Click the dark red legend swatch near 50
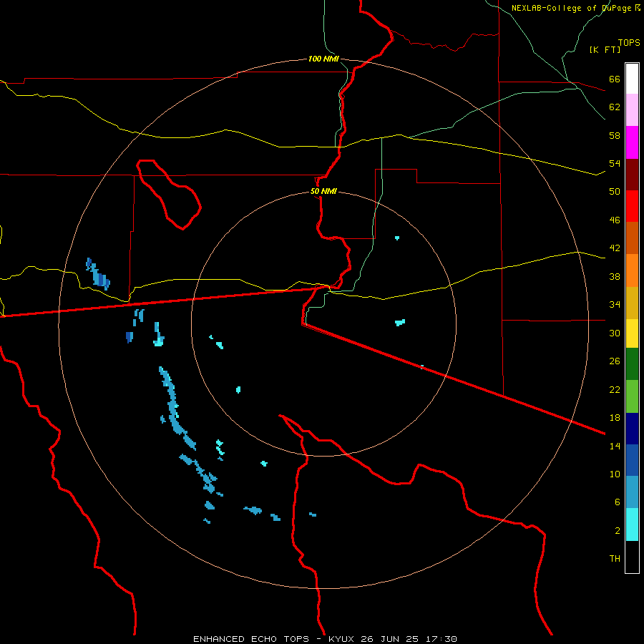The width and height of the screenshot is (644, 644). [x=632, y=175]
